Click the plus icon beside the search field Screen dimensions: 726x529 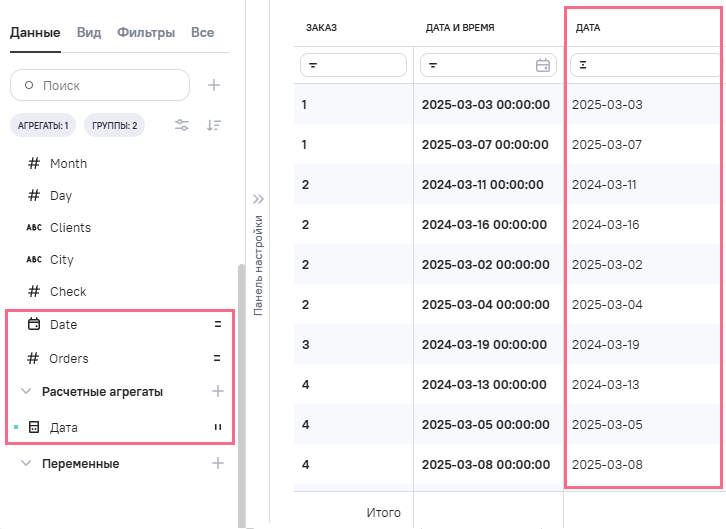(x=214, y=85)
